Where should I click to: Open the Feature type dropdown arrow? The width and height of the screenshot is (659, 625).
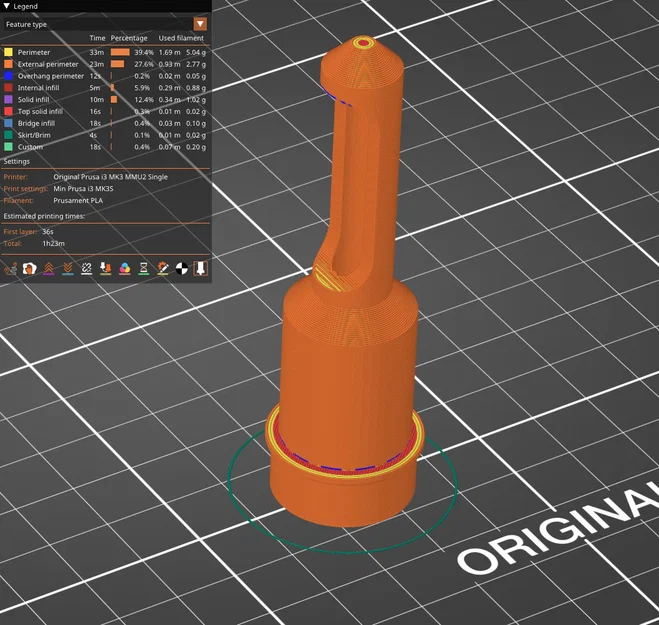point(200,24)
